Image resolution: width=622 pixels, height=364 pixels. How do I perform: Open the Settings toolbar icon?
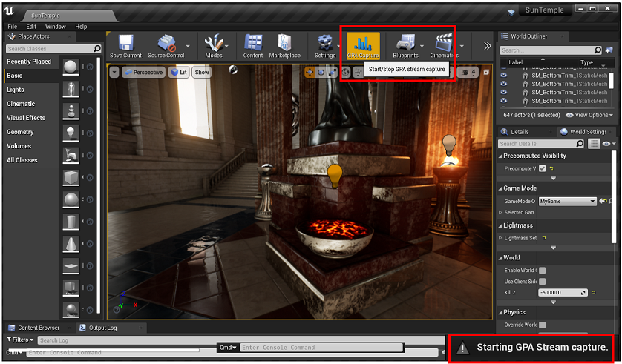(x=325, y=46)
